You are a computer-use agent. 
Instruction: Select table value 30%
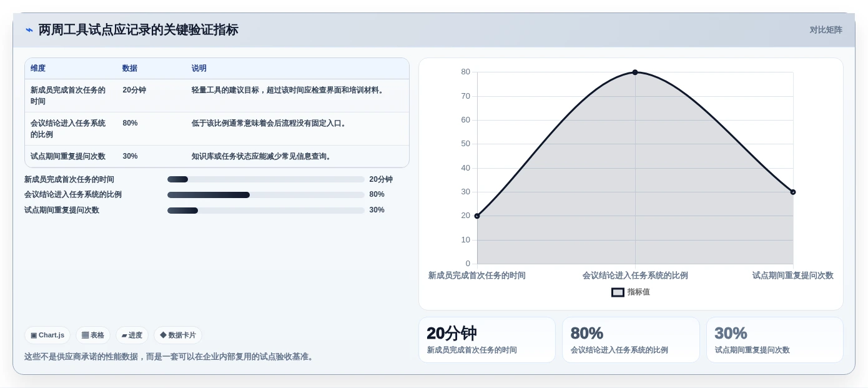coord(130,156)
